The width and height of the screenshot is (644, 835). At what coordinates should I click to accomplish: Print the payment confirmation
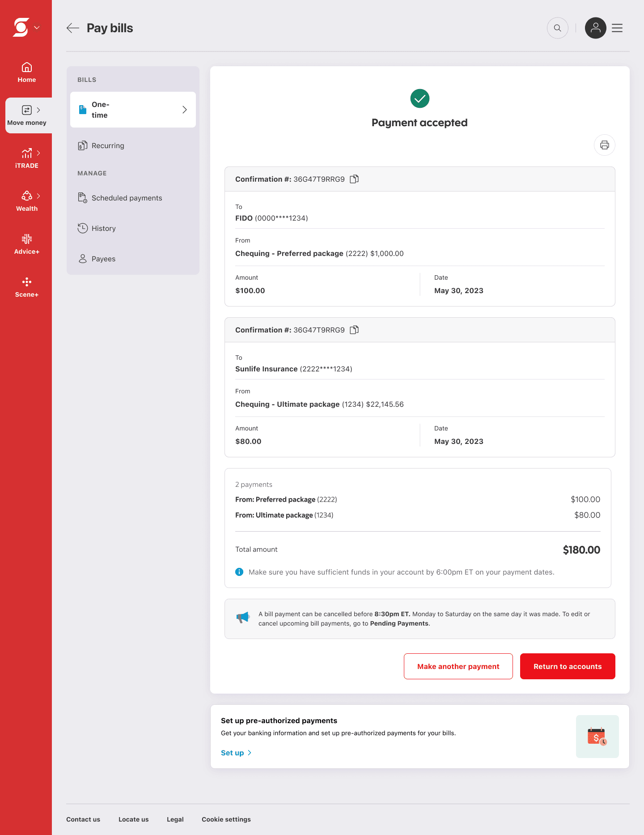(605, 145)
